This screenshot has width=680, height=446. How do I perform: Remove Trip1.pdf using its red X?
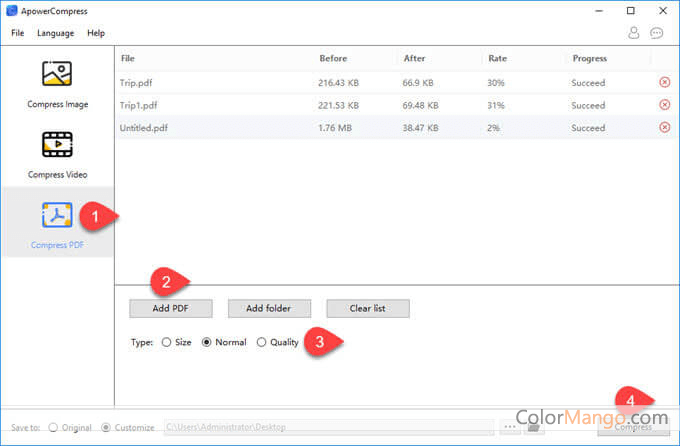click(x=665, y=105)
